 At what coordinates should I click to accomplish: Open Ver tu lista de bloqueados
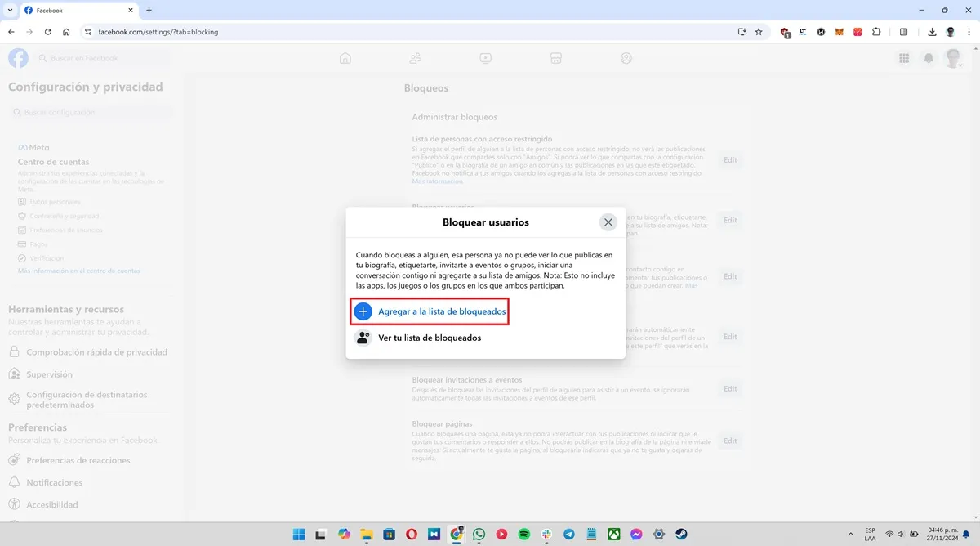coord(429,338)
